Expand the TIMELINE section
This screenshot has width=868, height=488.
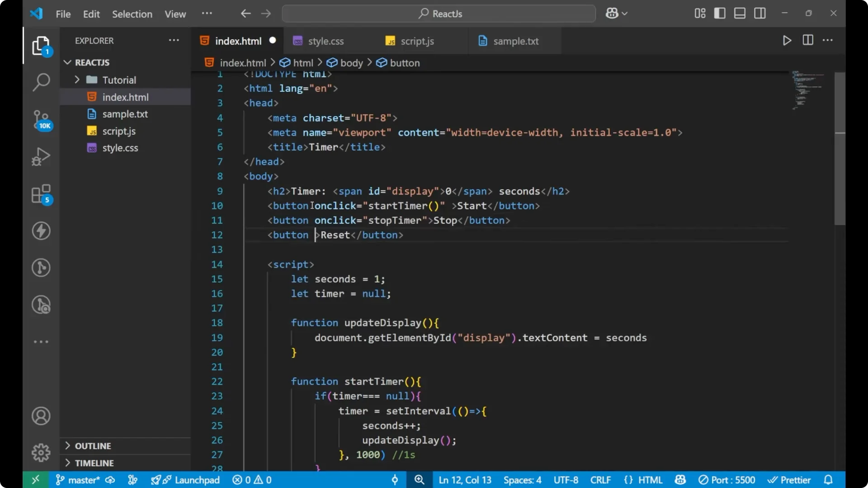(94, 463)
